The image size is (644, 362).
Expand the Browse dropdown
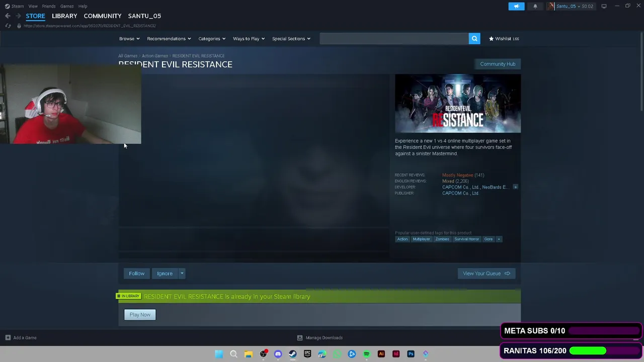click(129, 39)
